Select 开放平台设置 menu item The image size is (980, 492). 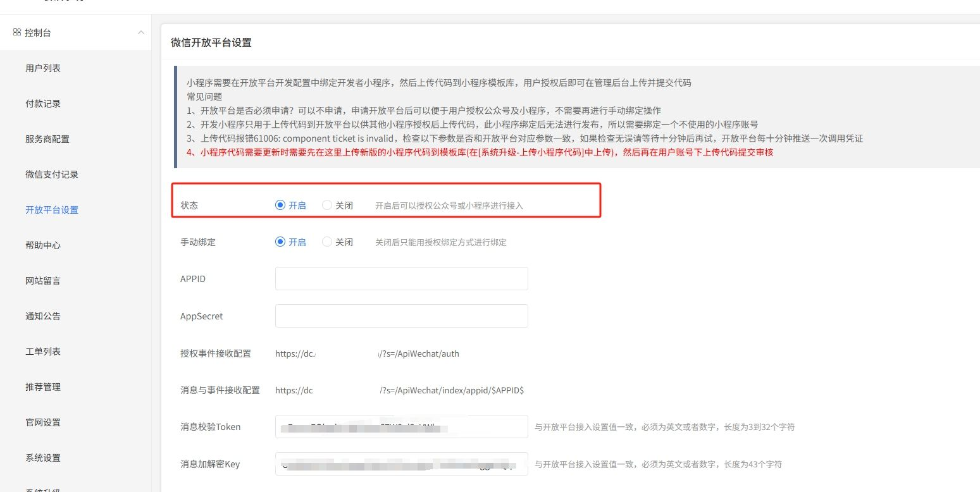click(52, 210)
